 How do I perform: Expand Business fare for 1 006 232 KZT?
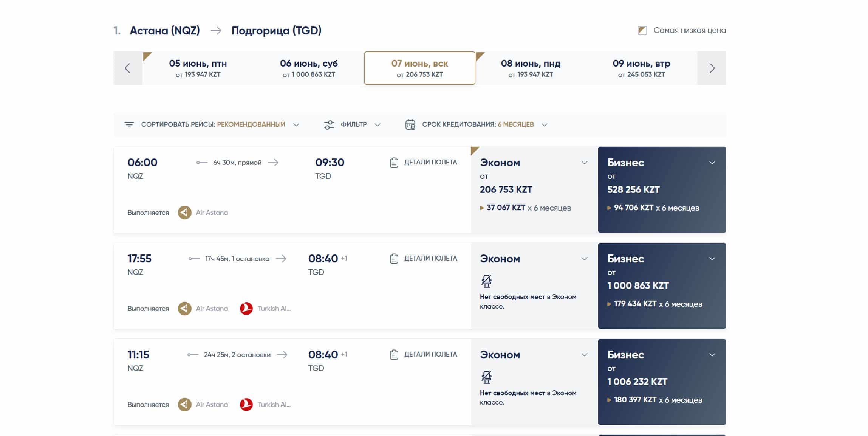click(x=712, y=355)
